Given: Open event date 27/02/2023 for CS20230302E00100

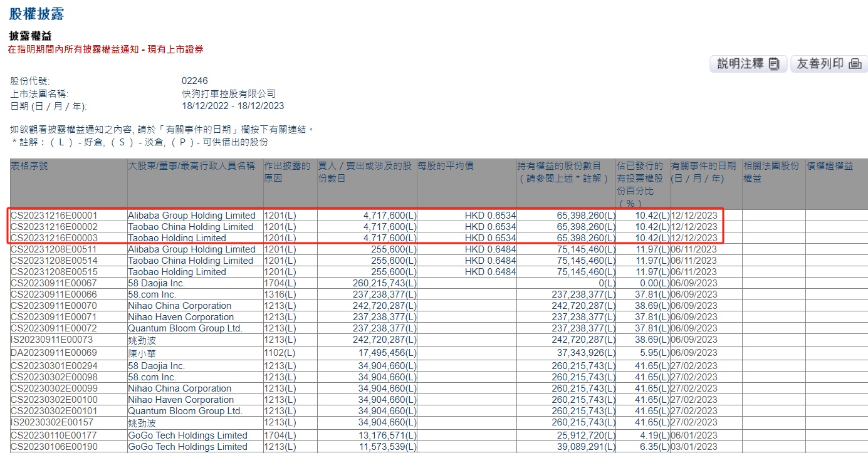Looking at the screenshot, I should pyautogui.click(x=694, y=400).
